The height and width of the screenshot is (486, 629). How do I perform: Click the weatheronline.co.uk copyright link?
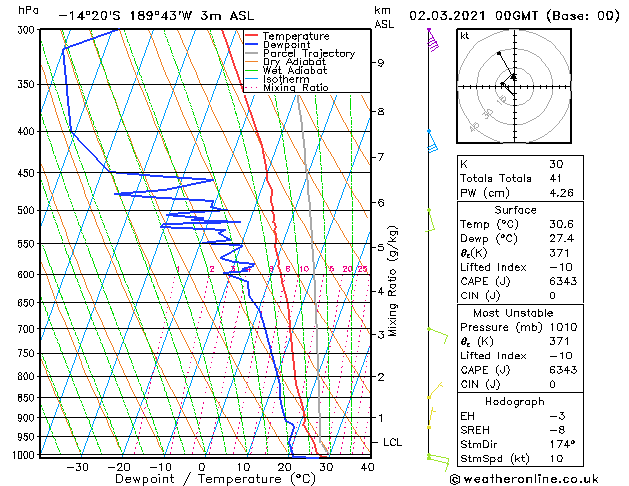(x=524, y=479)
